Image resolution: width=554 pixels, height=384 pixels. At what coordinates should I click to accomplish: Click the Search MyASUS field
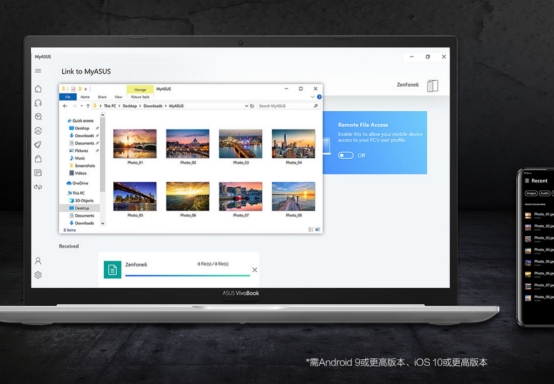[x=288, y=106]
